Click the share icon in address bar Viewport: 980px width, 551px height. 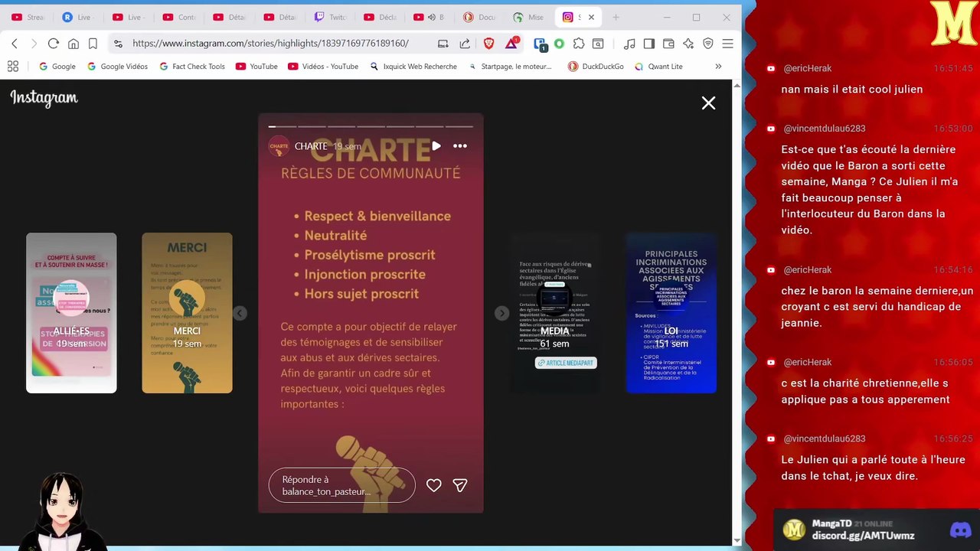tap(465, 44)
